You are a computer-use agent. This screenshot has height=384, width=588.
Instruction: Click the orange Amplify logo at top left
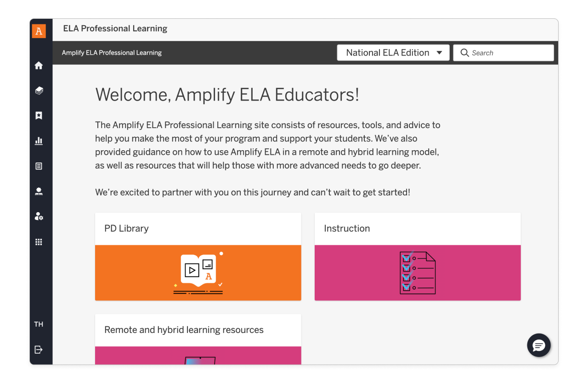tap(39, 31)
